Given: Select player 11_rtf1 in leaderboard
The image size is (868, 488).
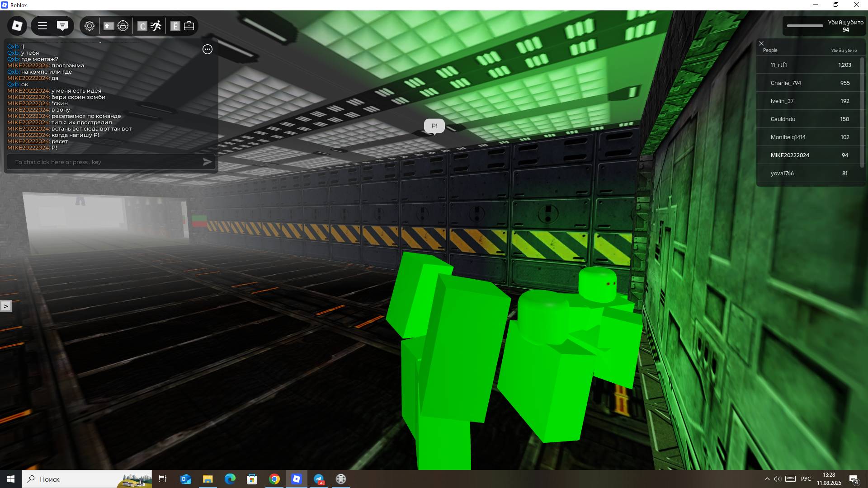Looking at the screenshot, I should click(778, 65).
